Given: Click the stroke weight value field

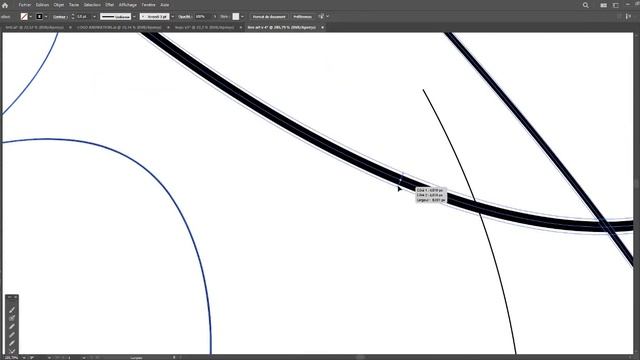Looking at the screenshot, I should coord(83,17).
